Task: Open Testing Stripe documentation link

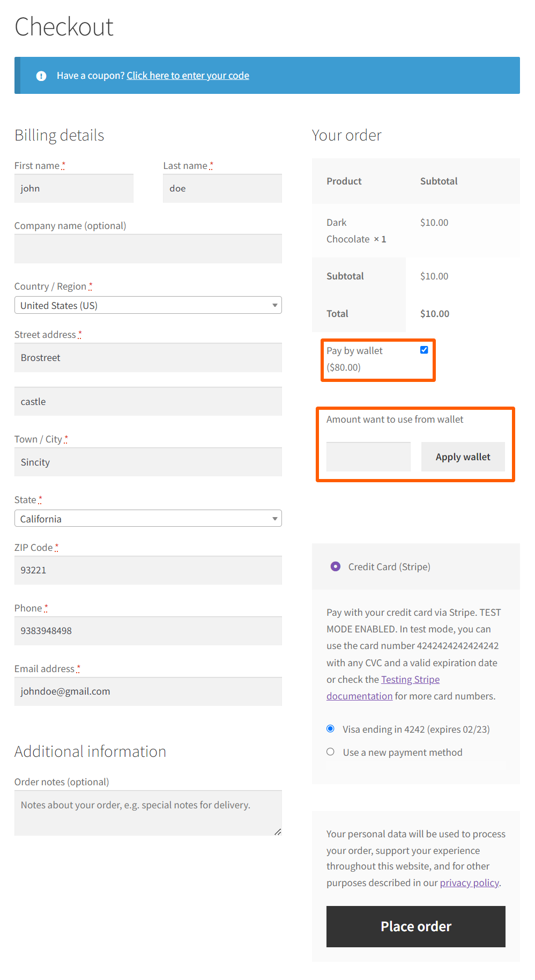Action: pos(410,680)
